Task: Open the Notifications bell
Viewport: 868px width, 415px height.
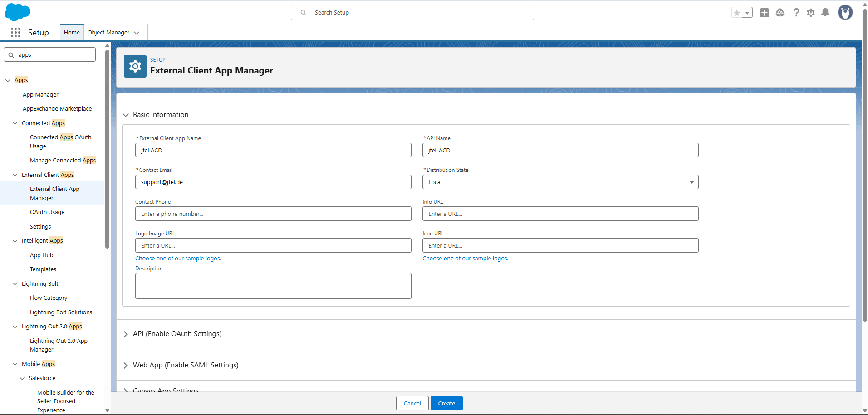Action: pyautogui.click(x=825, y=13)
